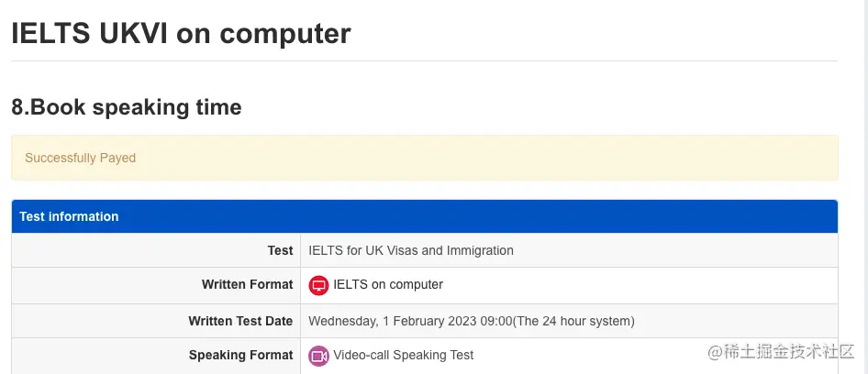
Task: Select 'IELTS for UK Visas and Immigration' text
Action: click(411, 250)
